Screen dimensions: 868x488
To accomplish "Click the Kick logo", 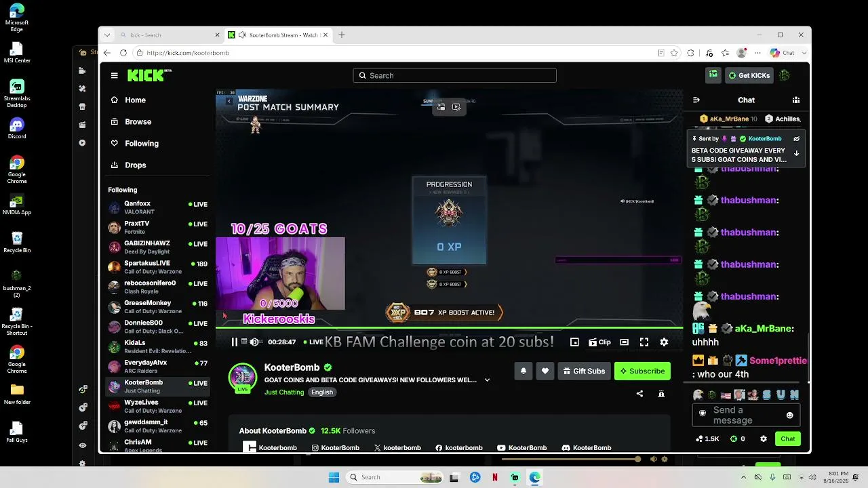I will click(149, 75).
